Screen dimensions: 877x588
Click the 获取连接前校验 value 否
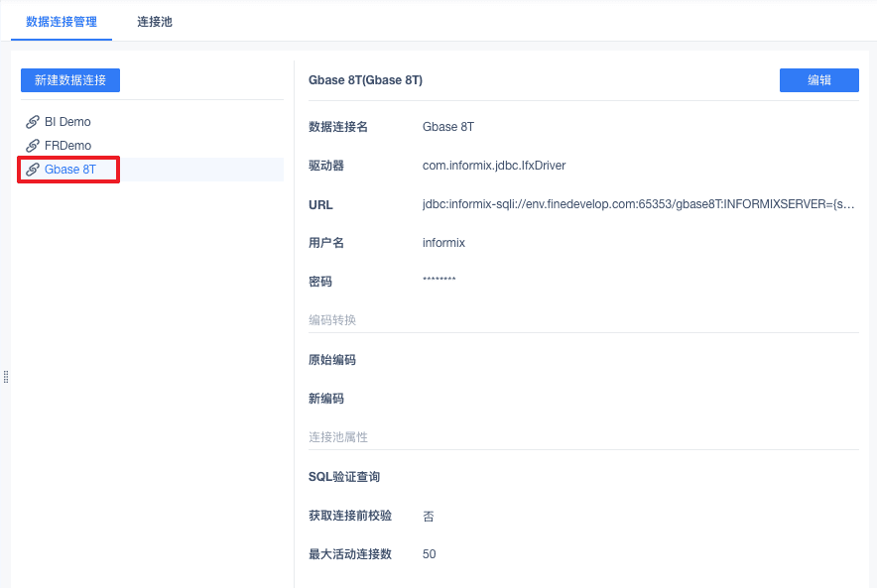429,516
